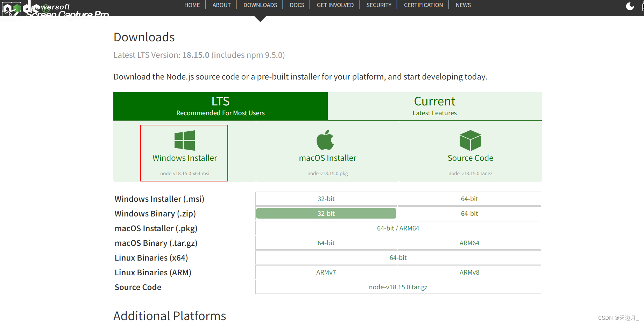Viewport: 644px width, 324px height.
Task: Click the macOS Binary (.tar.gz) row label
Action: click(156, 243)
